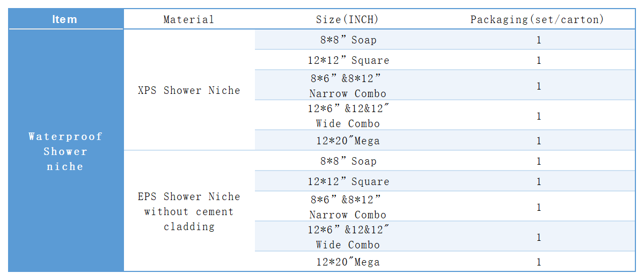Click 12*12" Square in the XPS section
The height and width of the screenshot is (280, 644).
tap(348, 60)
